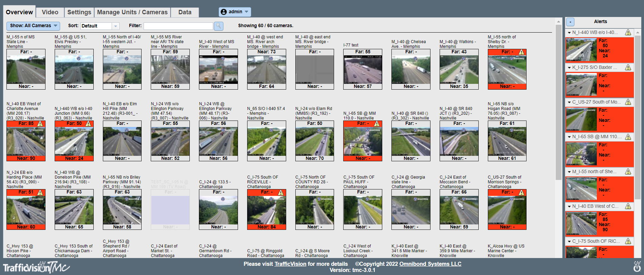Switch to the Video tab
644x275 pixels.
point(50,12)
